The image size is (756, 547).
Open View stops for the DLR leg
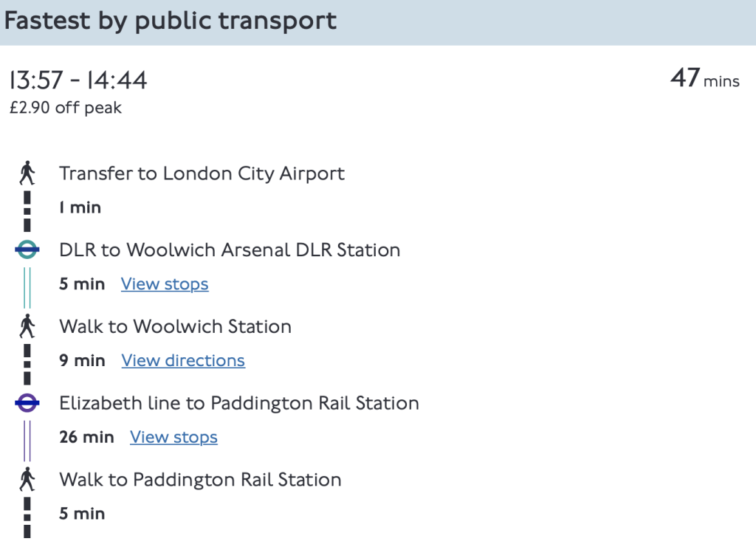point(165,284)
